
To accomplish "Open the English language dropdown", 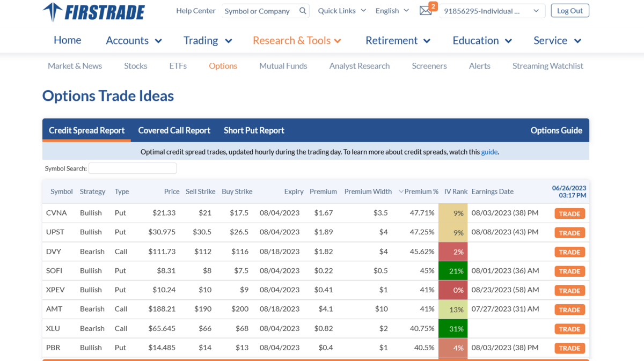I will pos(392,11).
